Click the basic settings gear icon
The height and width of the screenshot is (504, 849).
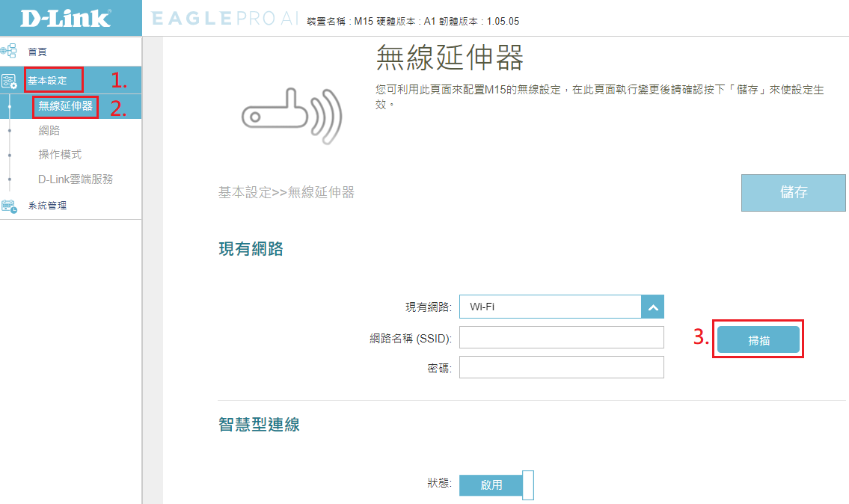[x=9, y=80]
